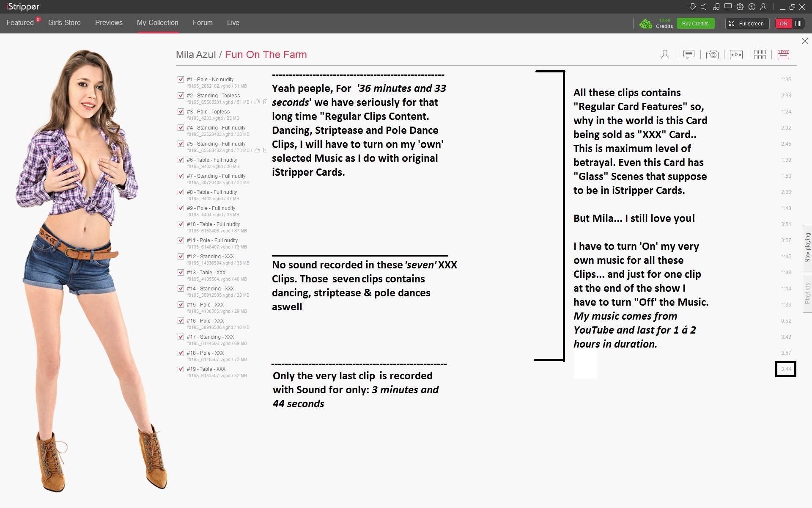
Task: Expand the Now playing side panel
Action: [x=807, y=248]
